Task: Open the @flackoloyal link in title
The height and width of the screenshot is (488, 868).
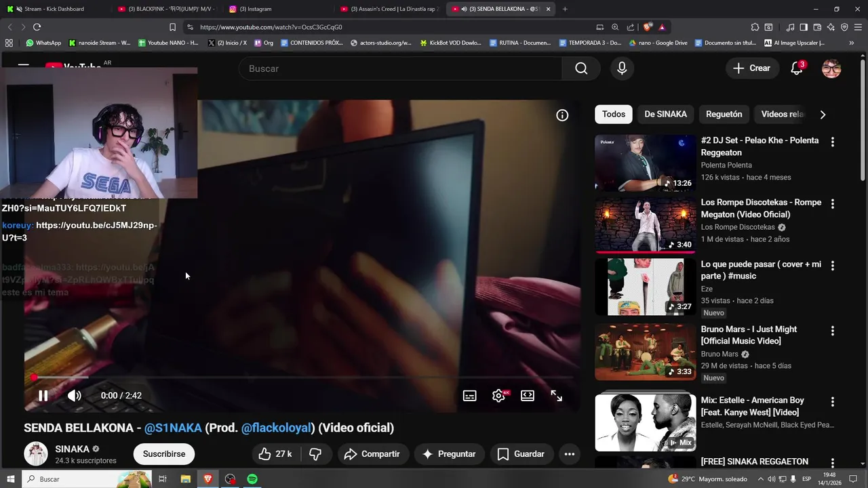Action: (x=276, y=428)
